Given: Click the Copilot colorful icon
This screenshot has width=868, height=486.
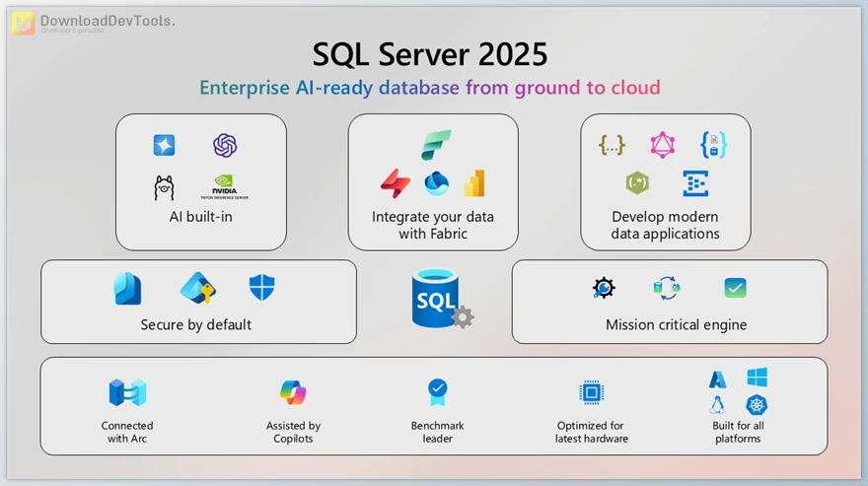Looking at the screenshot, I should click(x=293, y=392).
